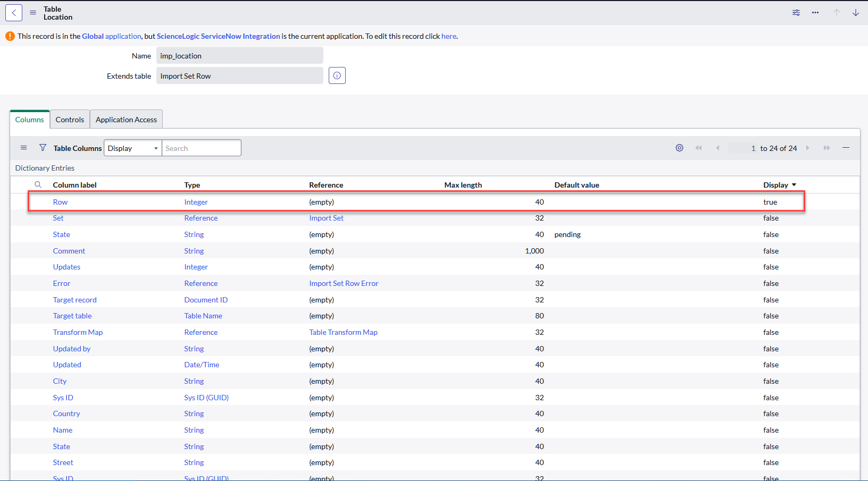868x481 pixels.
Task: Open the Row column label link
Action: 60,202
